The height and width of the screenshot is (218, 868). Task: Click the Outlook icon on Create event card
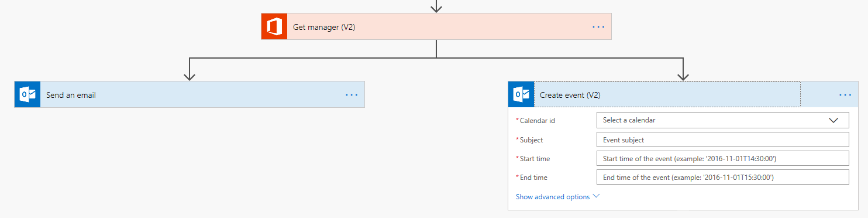point(521,94)
